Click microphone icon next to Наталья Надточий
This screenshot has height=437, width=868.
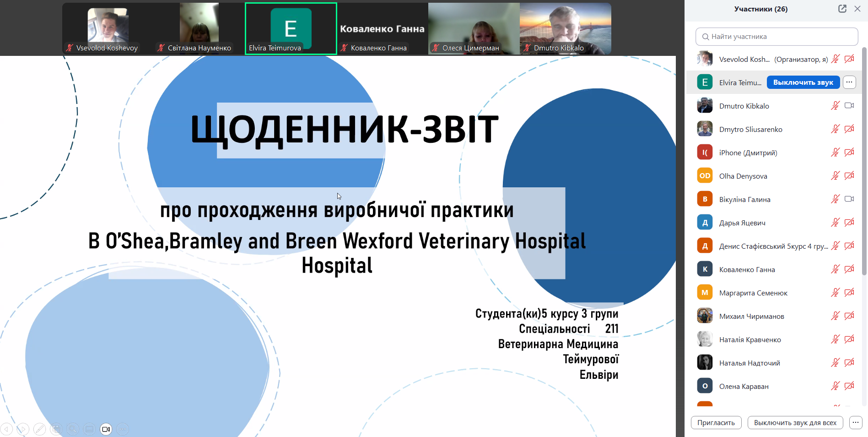coord(836,363)
